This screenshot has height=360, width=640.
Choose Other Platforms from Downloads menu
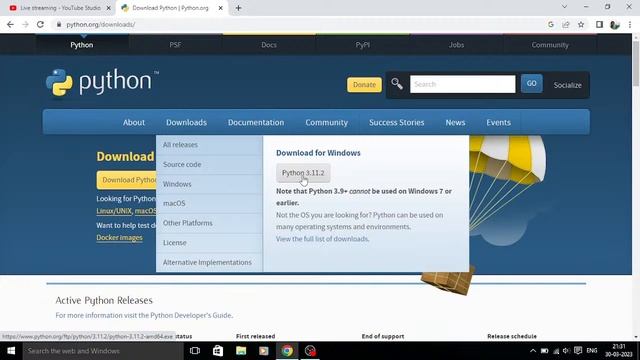pyautogui.click(x=209, y=223)
